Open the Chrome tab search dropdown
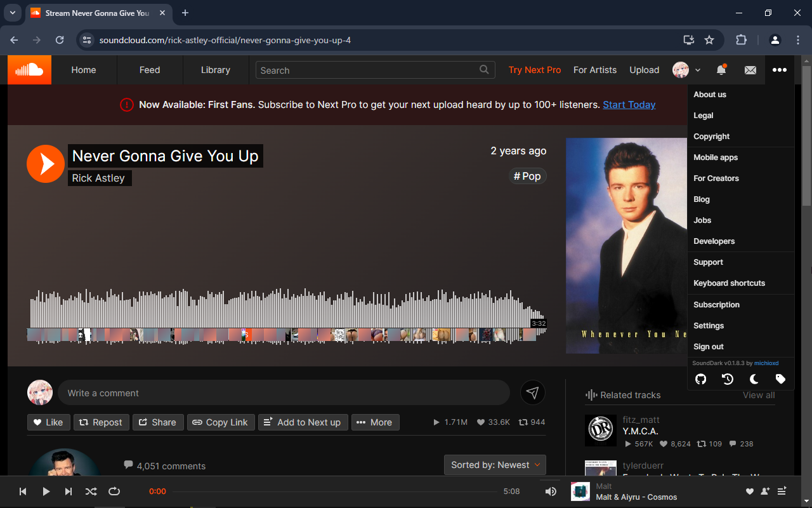This screenshot has height=508, width=812. (x=12, y=13)
